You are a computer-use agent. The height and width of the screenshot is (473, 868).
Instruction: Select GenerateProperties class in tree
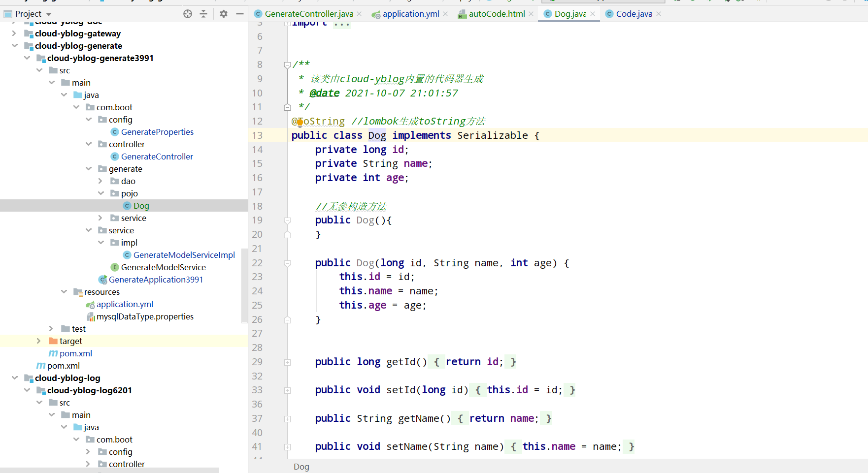[x=157, y=132]
